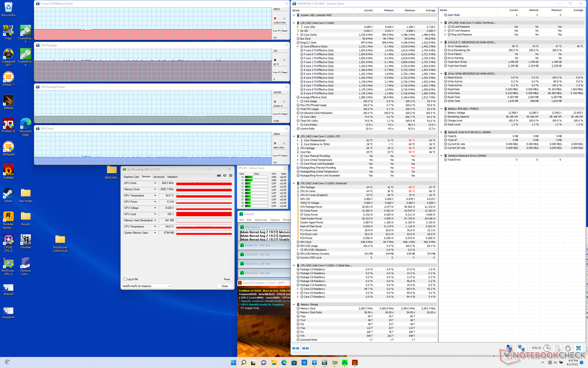
Task: Collapse the Core Effective Clocks tree node
Action: (x=298, y=47)
